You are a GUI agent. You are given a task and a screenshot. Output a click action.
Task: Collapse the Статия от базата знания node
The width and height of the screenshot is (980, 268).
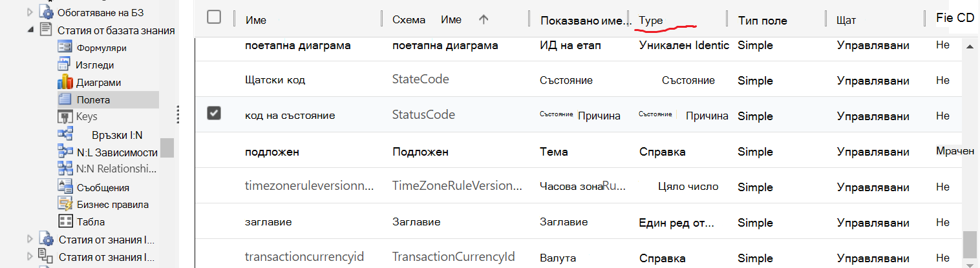click(x=30, y=30)
